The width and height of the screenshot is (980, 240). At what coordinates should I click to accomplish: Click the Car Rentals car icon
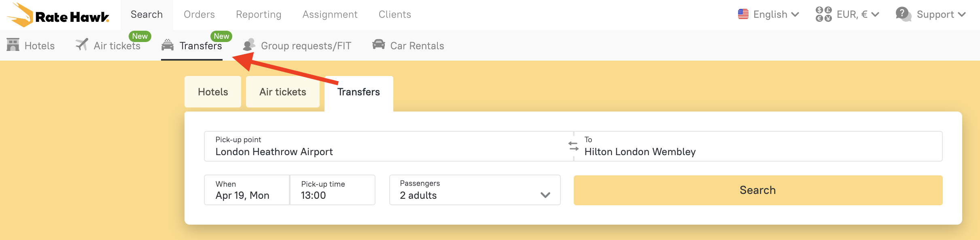click(x=379, y=44)
